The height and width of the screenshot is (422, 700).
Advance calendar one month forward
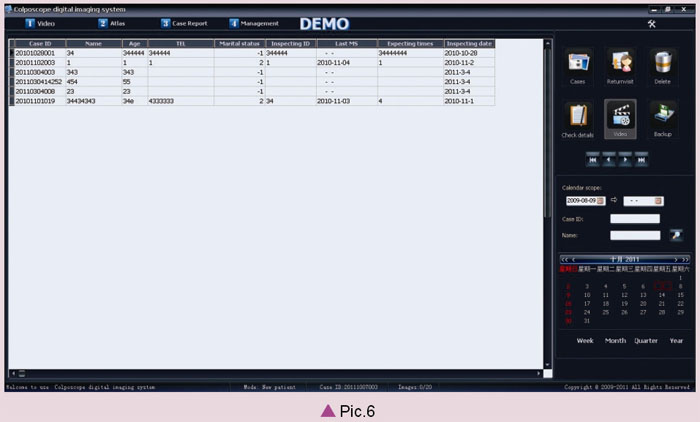676,259
